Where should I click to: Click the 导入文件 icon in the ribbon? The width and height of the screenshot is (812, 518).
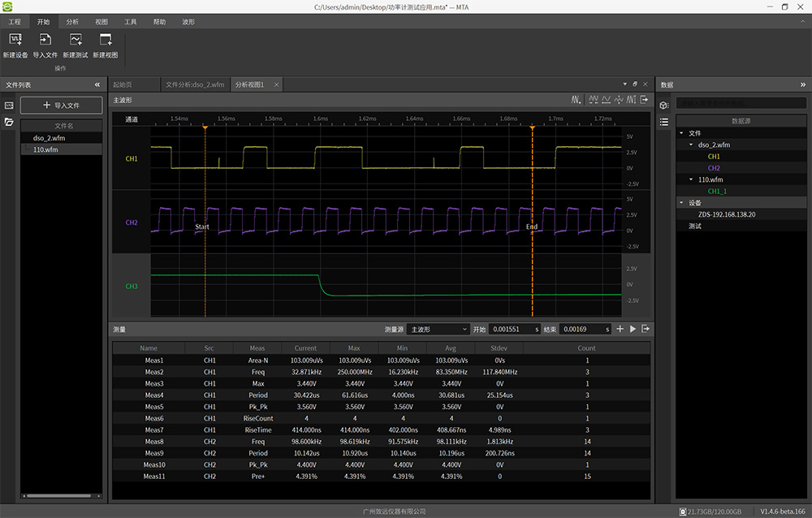pyautogui.click(x=45, y=40)
